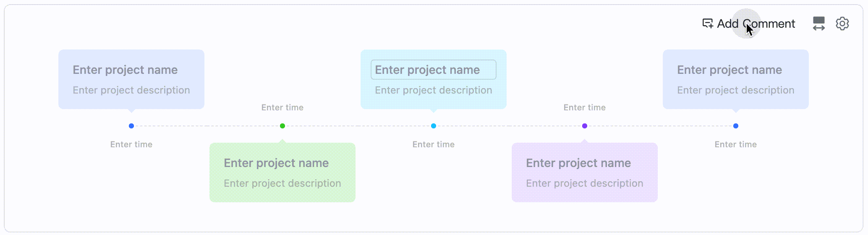This screenshot has width=868, height=235.
Task: Click Enter time above the green dot
Action: 282,107
